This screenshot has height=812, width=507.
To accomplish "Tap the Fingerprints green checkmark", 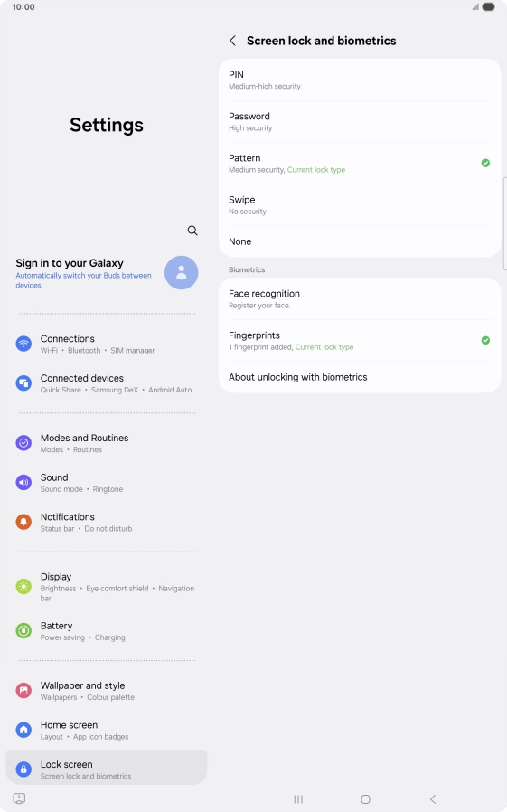I will [485, 340].
